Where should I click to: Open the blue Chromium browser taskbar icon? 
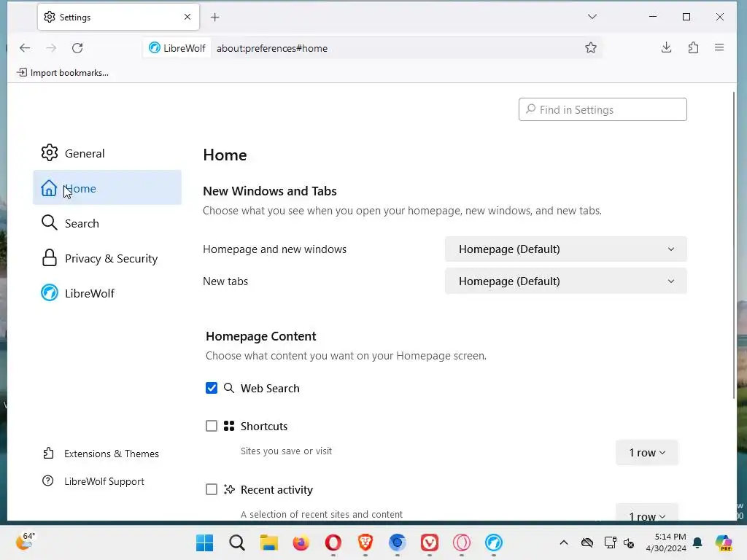[x=398, y=542]
